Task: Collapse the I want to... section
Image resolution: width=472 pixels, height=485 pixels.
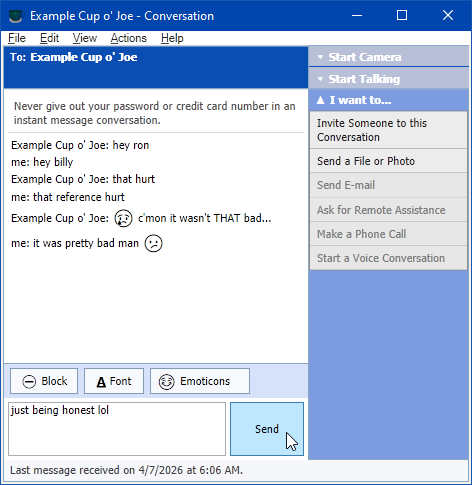Action: point(389,100)
